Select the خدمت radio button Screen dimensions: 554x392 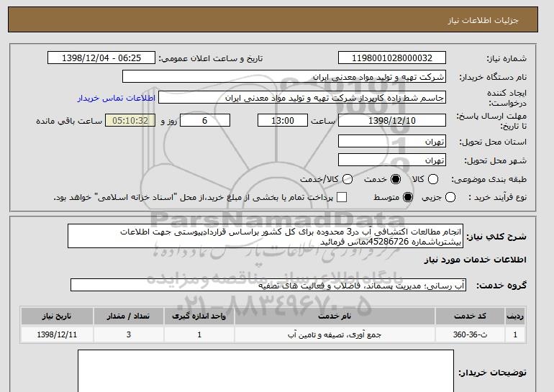(396, 179)
